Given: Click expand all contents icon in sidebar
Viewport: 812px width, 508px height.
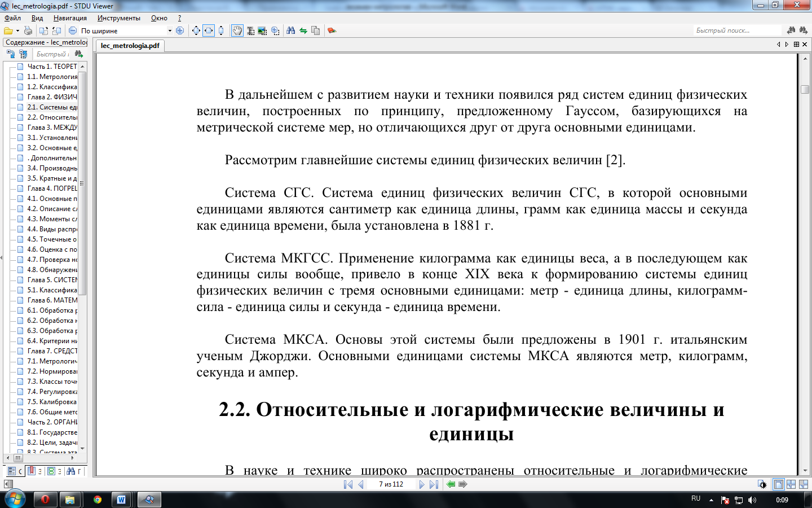Looking at the screenshot, I should (11, 54).
